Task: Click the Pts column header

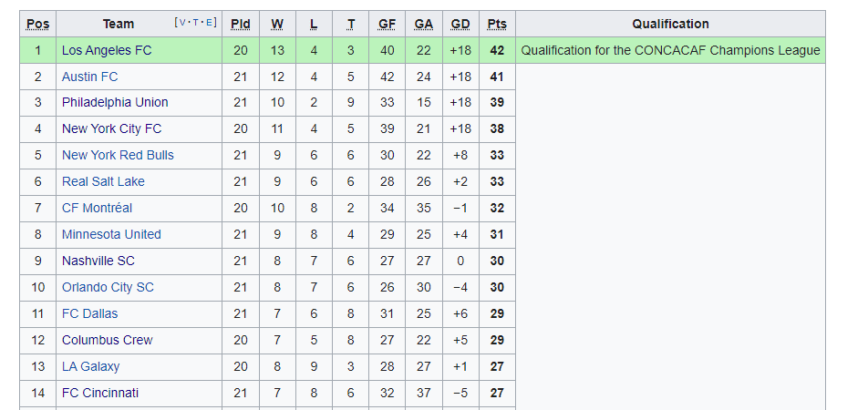Action: click(x=497, y=25)
